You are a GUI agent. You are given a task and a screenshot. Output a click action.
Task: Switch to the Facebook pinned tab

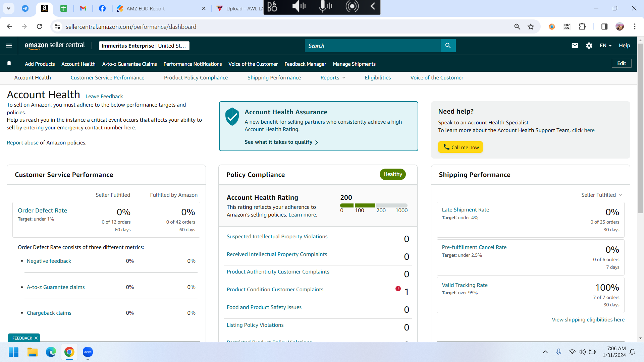point(102,8)
